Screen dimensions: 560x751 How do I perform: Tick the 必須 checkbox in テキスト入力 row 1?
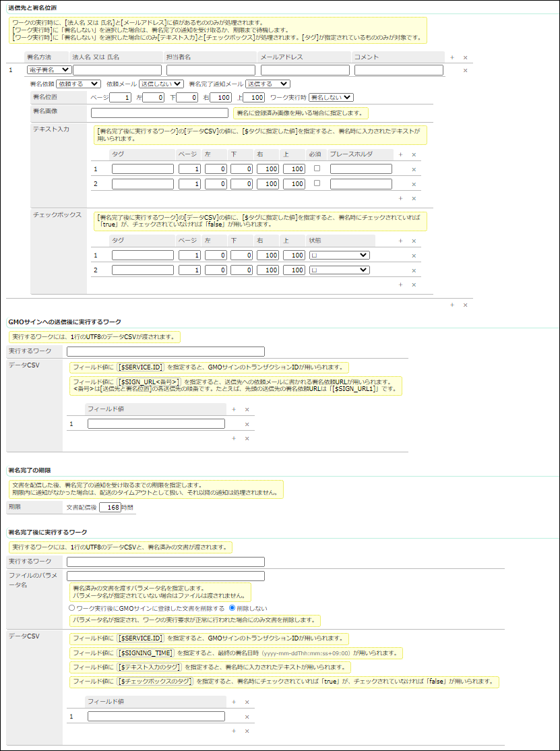coord(317,169)
